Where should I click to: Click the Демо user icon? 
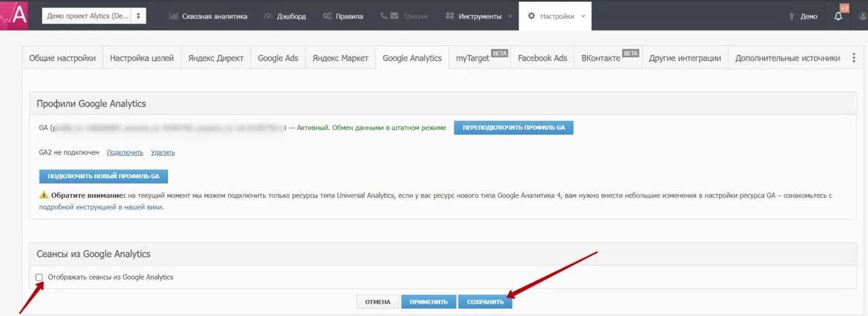[x=793, y=16]
